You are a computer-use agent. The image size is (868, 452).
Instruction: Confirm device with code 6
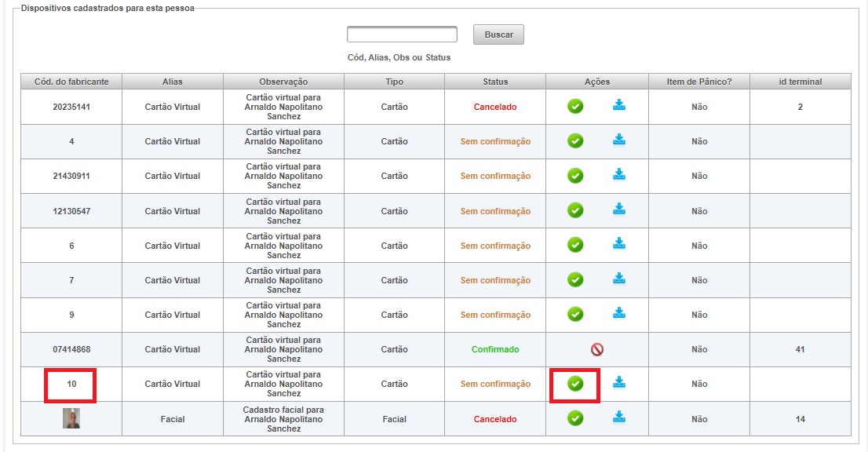click(575, 245)
